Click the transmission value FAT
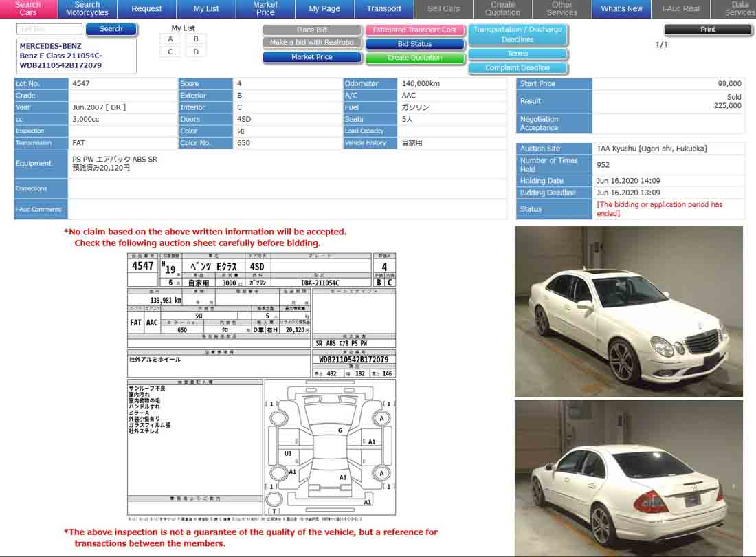 click(x=78, y=143)
